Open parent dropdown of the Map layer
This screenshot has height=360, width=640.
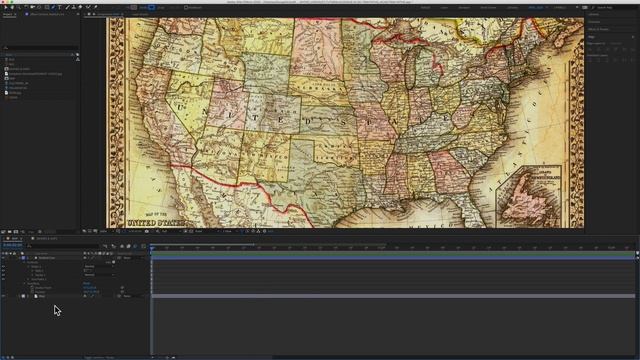(133, 296)
